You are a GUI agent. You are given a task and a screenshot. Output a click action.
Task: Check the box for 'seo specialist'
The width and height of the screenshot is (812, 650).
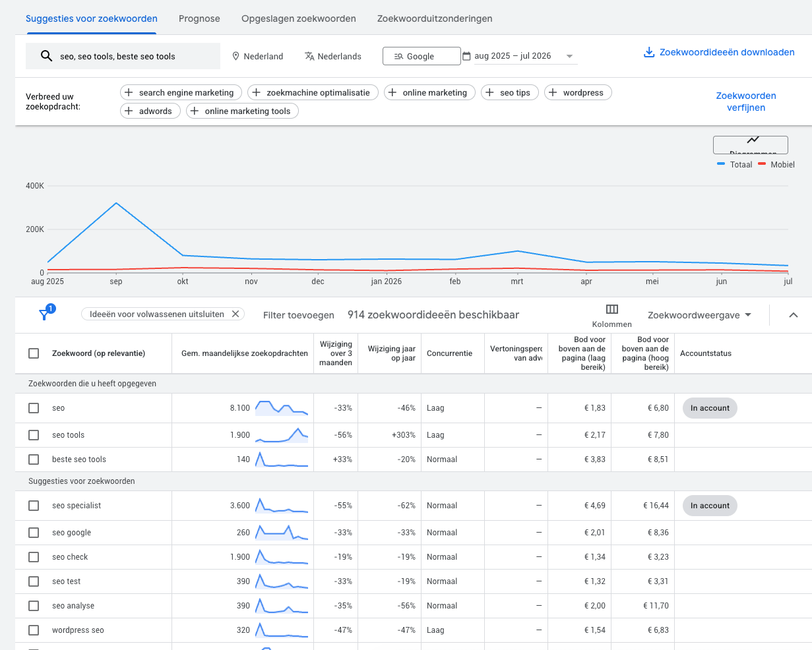click(34, 506)
